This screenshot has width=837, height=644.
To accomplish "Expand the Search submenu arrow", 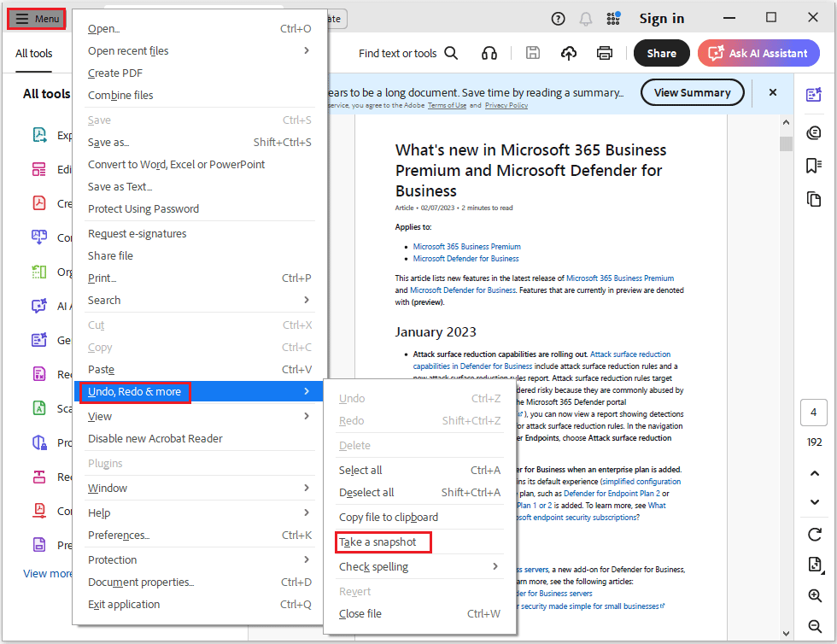I will click(x=306, y=300).
